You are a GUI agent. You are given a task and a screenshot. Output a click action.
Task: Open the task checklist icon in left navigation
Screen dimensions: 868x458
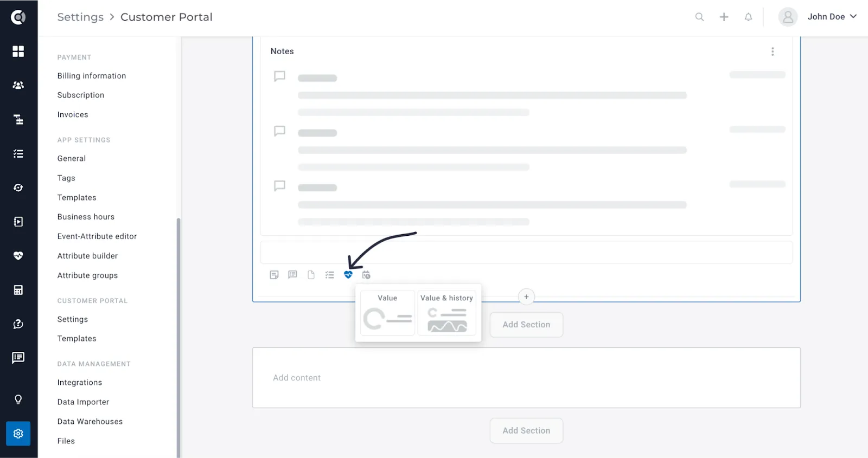pos(18,154)
